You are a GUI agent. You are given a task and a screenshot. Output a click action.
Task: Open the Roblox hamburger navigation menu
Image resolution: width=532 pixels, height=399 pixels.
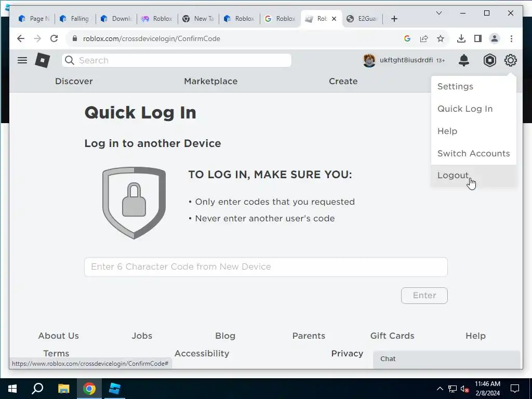(x=22, y=60)
